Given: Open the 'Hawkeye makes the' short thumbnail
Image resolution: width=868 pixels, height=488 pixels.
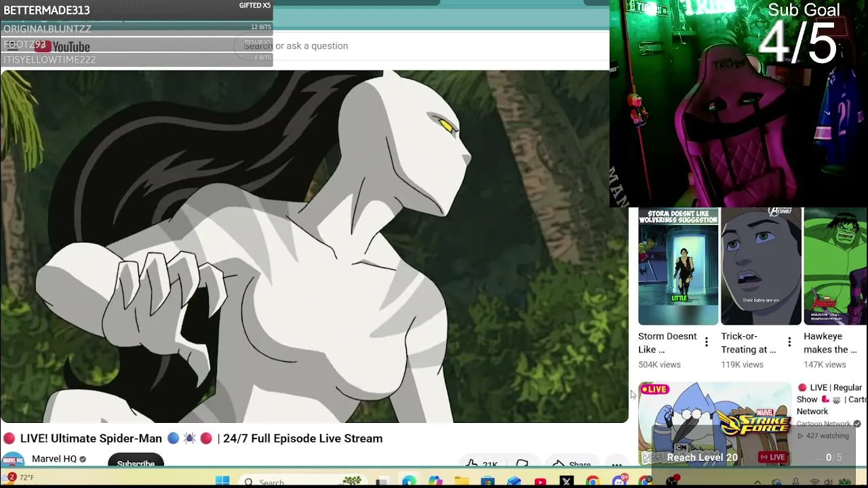Looking at the screenshot, I should [x=835, y=266].
